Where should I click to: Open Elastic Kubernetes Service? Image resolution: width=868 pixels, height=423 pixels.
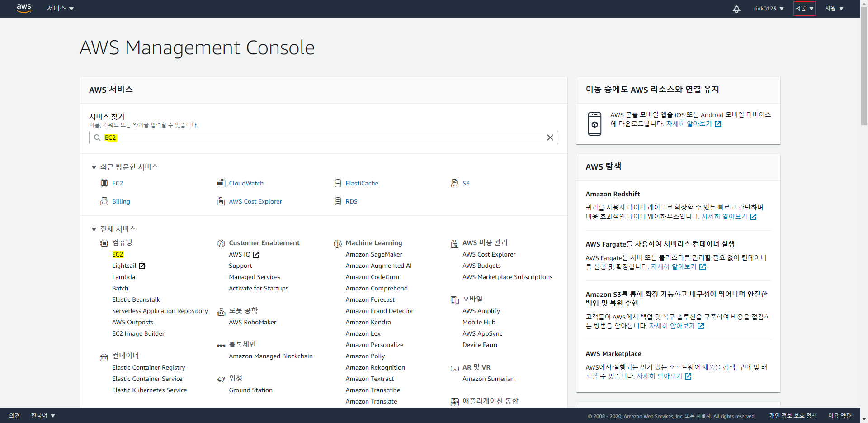pyautogui.click(x=149, y=390)
